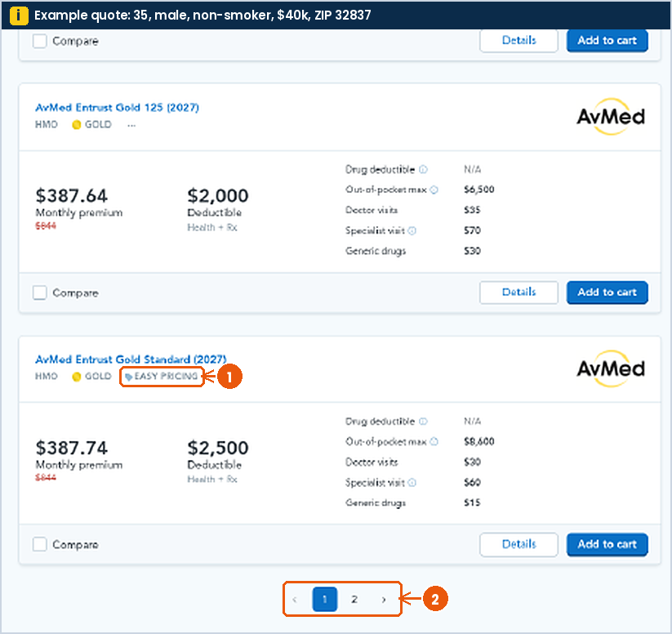Open Details for AvMed Entrust Gold Standard
The width and height of the screenshot is (672, 634).
click(518, 544)
